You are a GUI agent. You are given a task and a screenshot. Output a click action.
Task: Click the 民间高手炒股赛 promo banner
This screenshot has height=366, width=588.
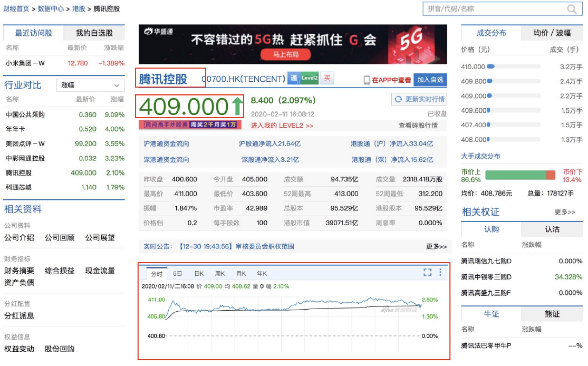pos(190,125)
